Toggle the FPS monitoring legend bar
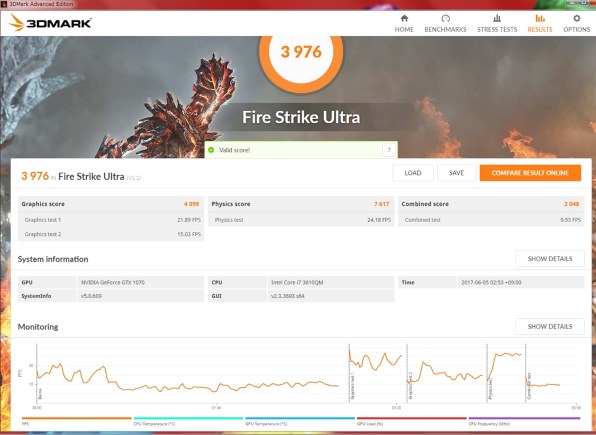 point(76,418)
